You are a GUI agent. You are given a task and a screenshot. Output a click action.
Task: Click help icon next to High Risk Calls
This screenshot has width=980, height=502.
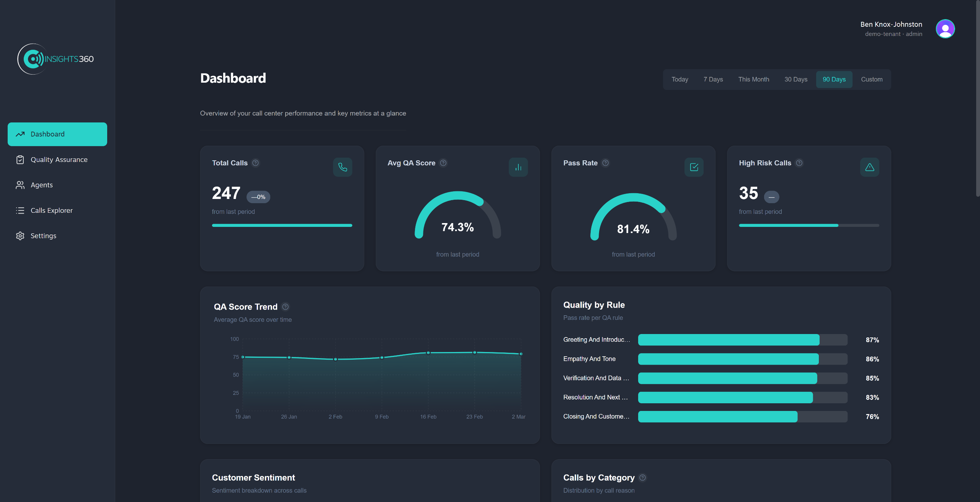pos(799,163)
